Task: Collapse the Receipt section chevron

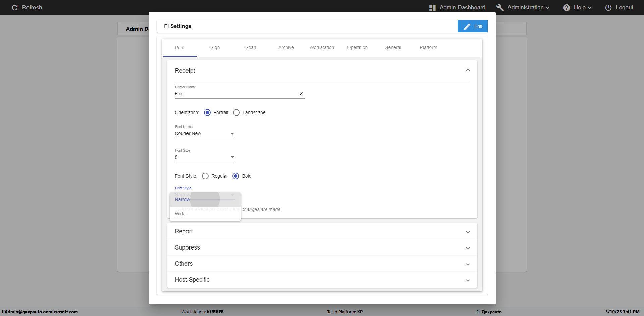Action: point(468,70)
